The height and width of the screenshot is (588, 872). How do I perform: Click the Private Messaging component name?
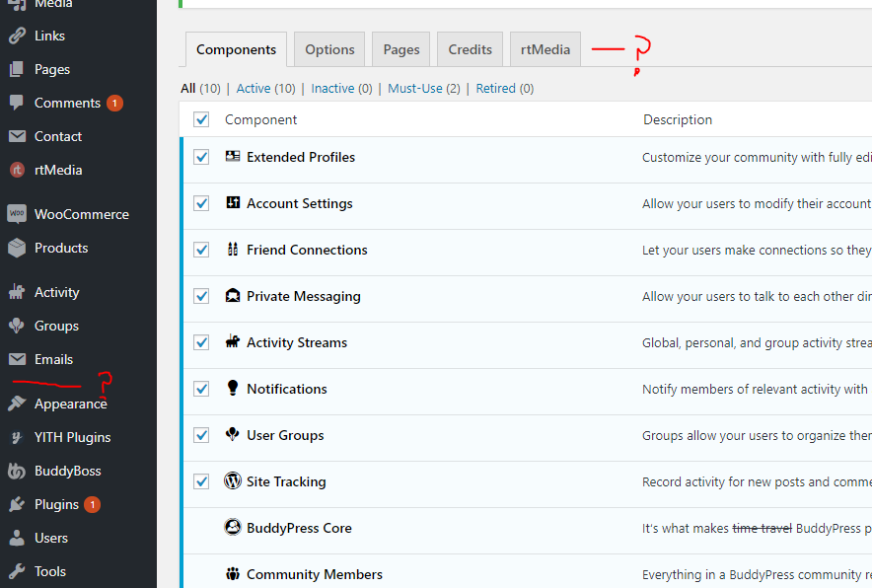[x=304, y=296]
